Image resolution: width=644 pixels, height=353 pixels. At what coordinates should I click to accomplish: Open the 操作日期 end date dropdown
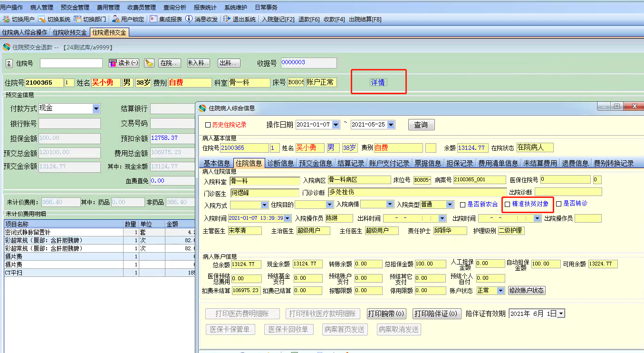pos(391,125)
